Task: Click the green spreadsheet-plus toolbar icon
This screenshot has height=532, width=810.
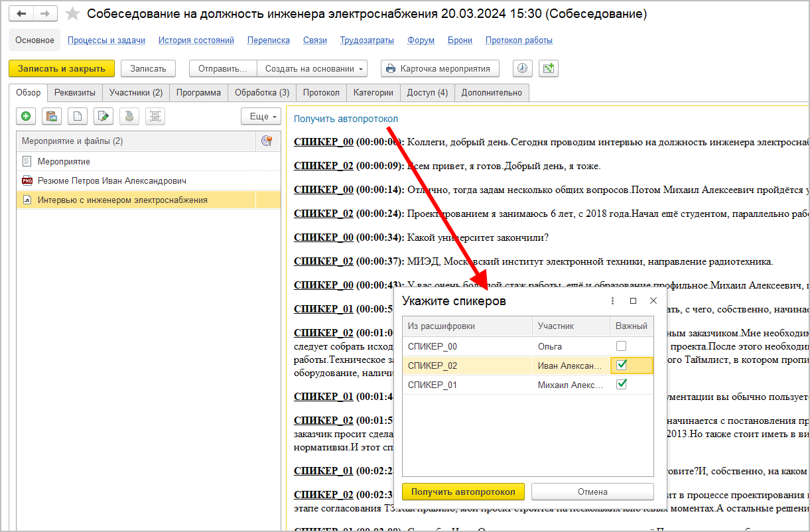Action: [x=549, y=68]
